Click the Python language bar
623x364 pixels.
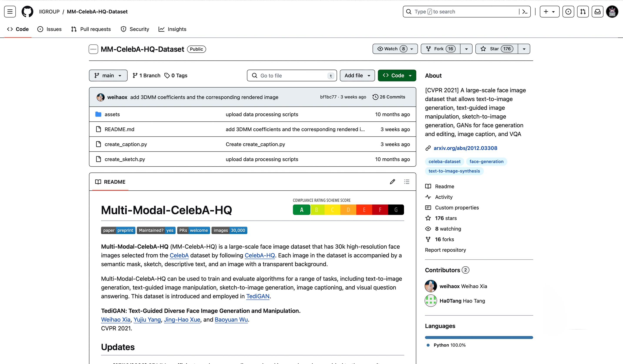click(479, 337)
